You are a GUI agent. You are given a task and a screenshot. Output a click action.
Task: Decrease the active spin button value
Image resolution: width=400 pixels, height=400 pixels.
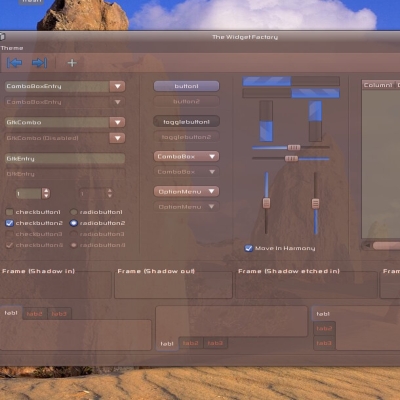[x=46, y=196]
